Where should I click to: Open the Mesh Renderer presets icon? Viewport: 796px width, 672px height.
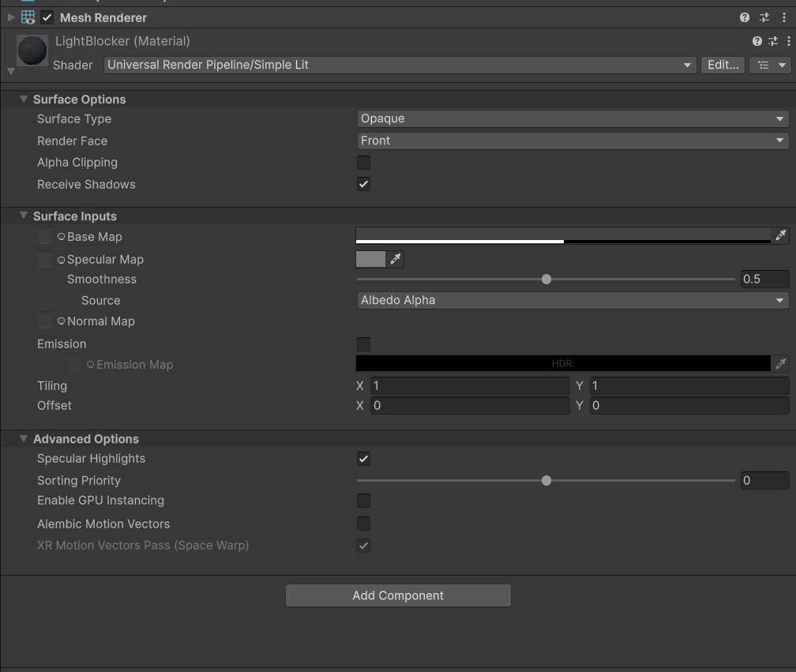point(764,17)
